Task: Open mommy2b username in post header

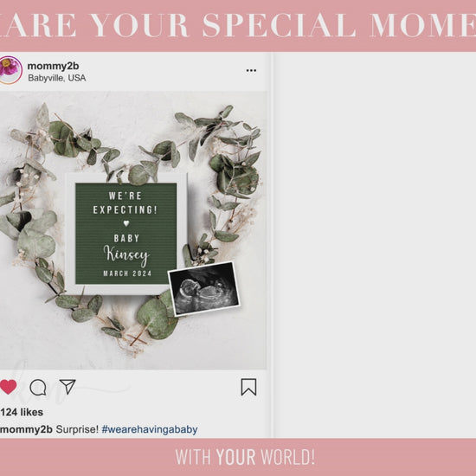Action: click(x=53, y=66)
